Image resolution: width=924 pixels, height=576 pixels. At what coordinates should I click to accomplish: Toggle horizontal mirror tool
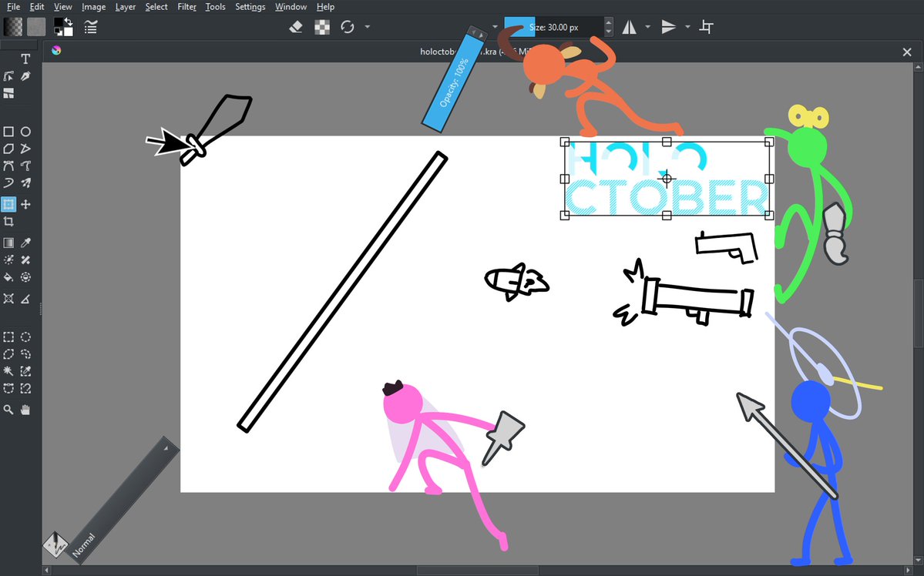click(630, 26)
